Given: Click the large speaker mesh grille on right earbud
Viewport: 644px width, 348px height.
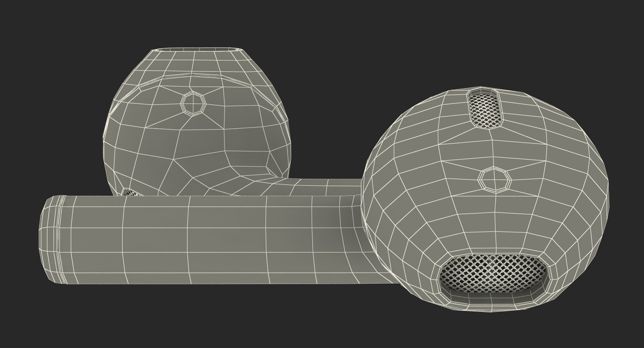Looking at the screenshot, I should click(492, 274).
